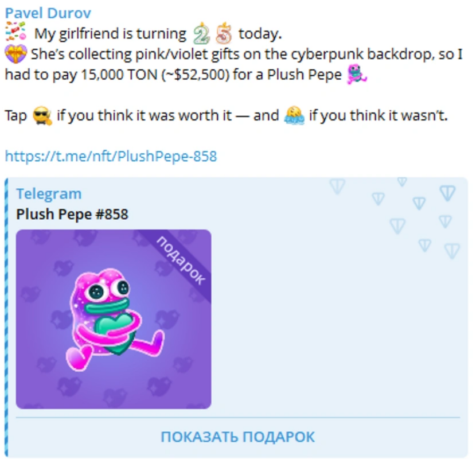The height and width of the screenshot is (459, 476).
Task: Click the small Plush Pepe emoji in text
Action: click(357, 74)
